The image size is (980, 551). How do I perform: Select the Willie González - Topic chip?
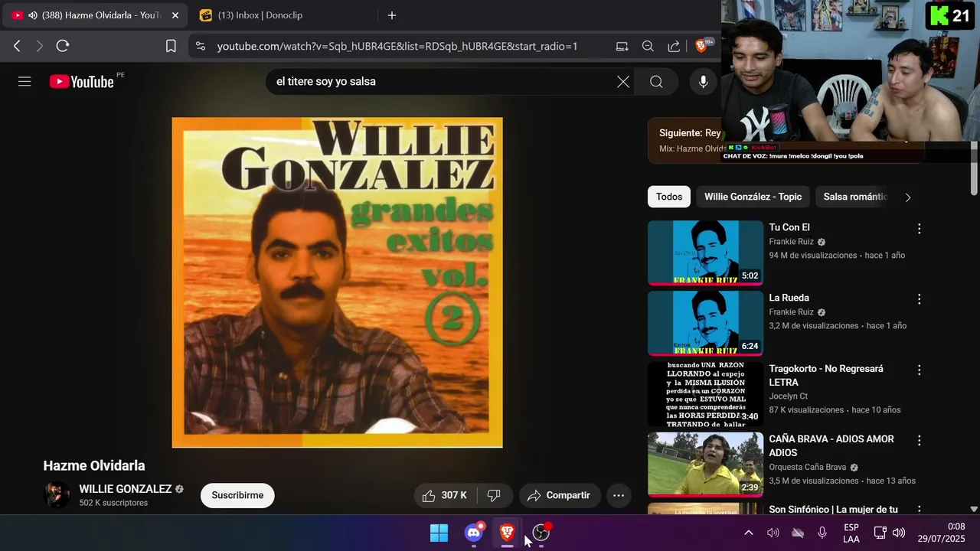point(753,197)
